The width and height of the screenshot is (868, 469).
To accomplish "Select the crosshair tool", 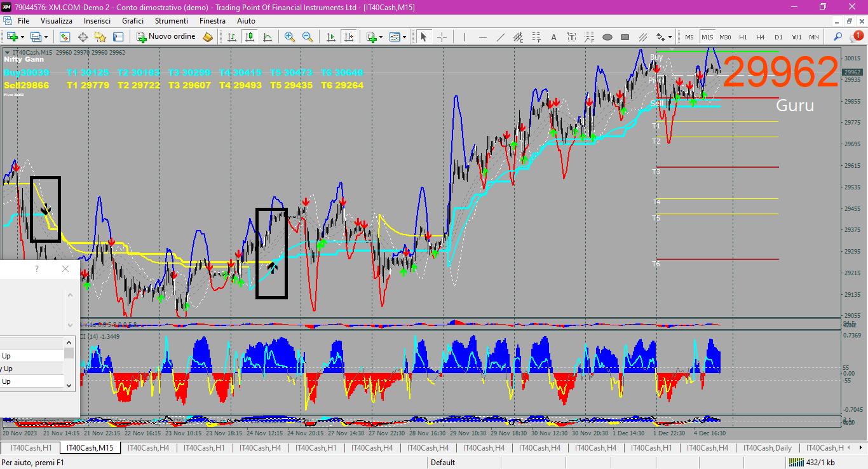I will click(x=442, y=37).
